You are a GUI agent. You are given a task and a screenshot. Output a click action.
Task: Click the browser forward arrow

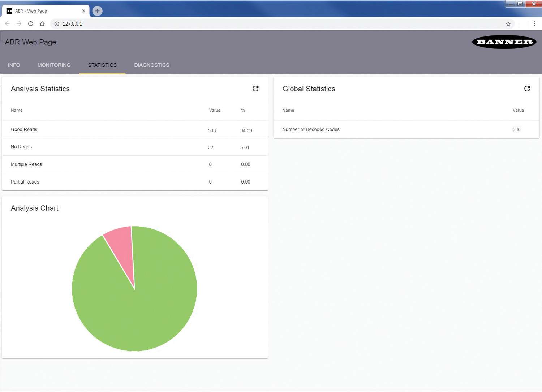(x=19, y=23)
